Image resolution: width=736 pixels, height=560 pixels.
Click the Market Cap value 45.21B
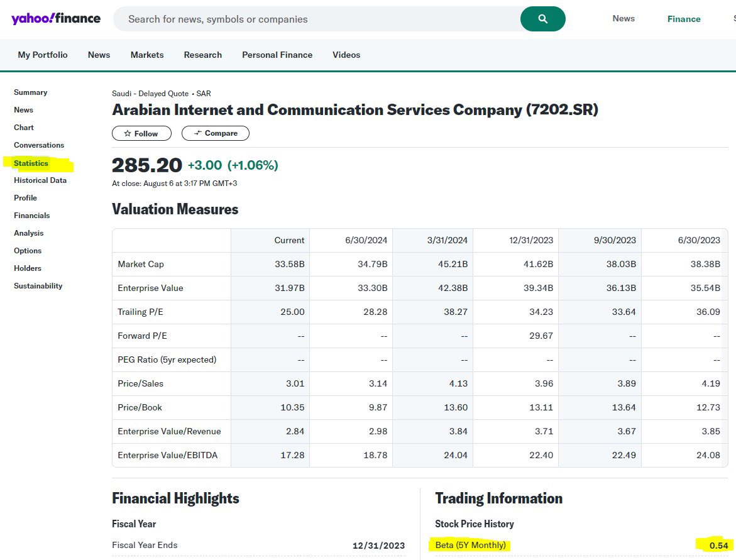453,264
